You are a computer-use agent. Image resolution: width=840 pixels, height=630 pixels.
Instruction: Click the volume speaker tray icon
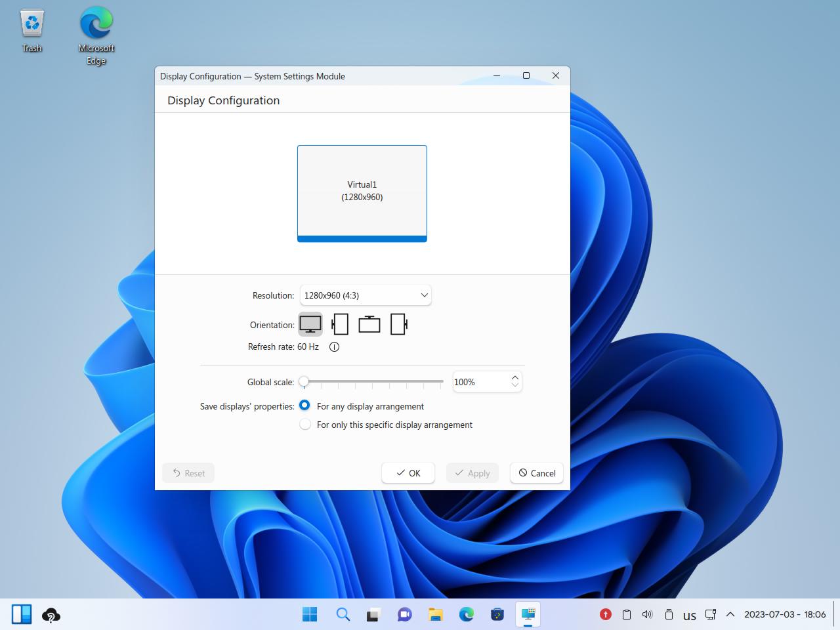647,614
